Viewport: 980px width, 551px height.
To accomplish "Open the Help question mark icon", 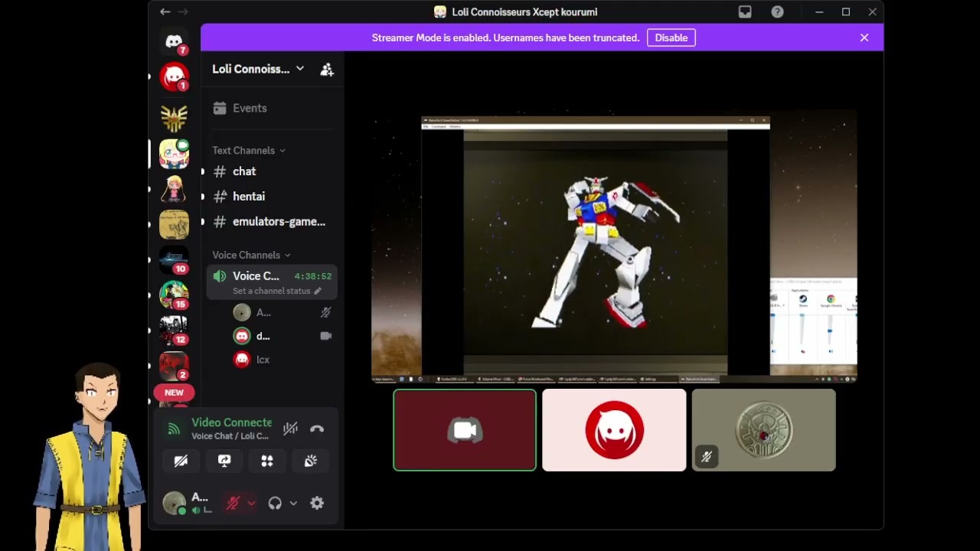I will coord(777,11).
